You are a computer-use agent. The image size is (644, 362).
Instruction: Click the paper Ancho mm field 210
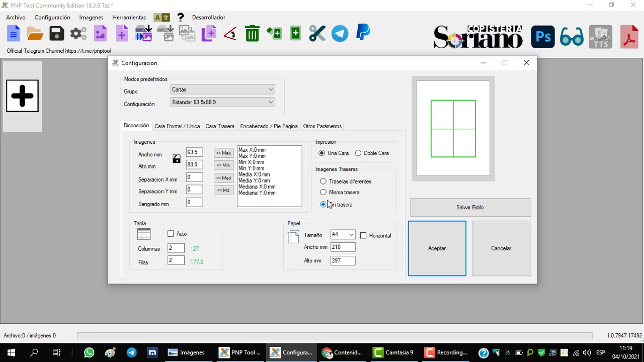tap(343, 247)
